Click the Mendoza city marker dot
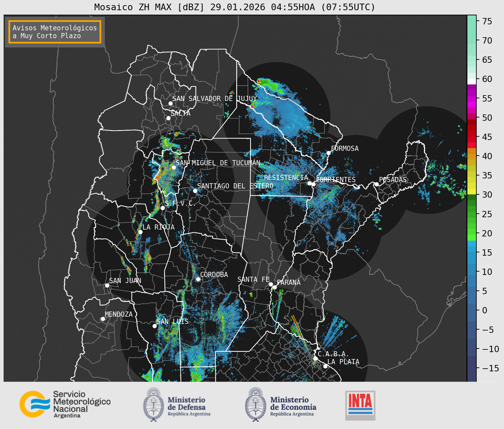 (103, 319)
